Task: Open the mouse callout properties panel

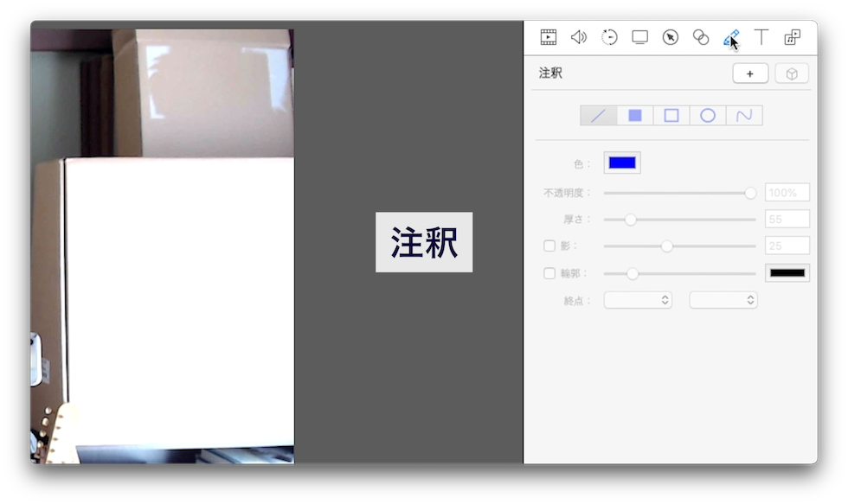Action: pyautogui.click(x=671, y=37)
